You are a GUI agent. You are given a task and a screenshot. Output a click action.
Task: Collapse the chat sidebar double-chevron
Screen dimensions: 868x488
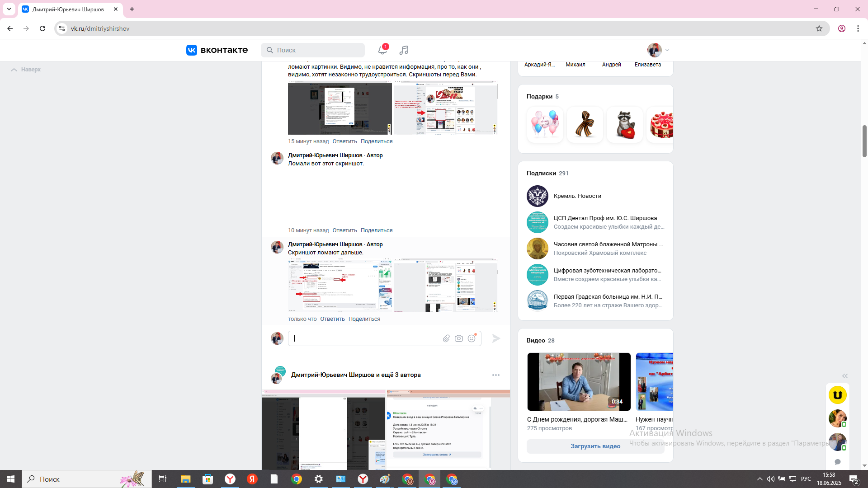coord(845,376)
